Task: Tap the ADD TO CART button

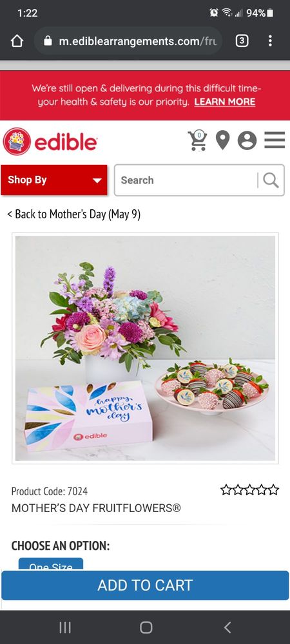Action: [145, 585]
